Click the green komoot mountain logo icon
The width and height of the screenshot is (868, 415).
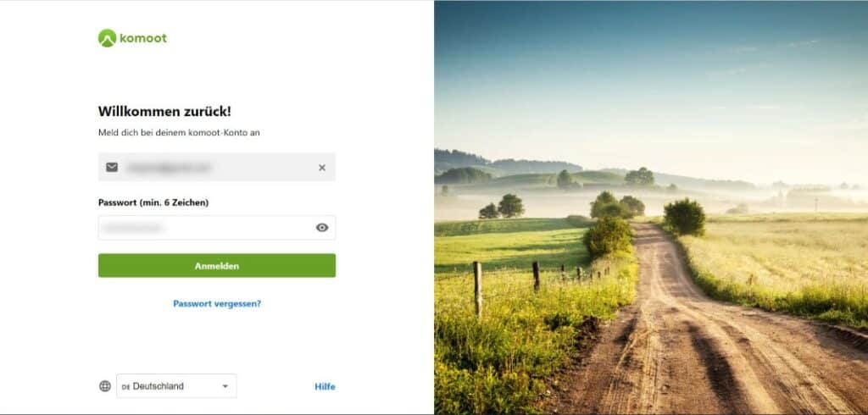click(107, 38)
